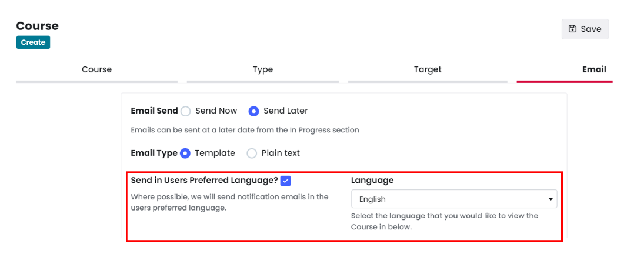Open the Email tab
Viewport: 644px width, 257px height.
click(594, 69)
